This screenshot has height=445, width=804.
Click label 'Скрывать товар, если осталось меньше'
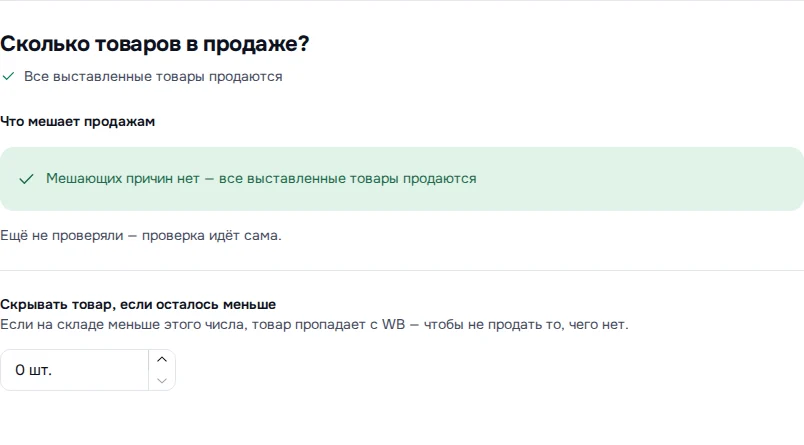(x=138, y=305)
